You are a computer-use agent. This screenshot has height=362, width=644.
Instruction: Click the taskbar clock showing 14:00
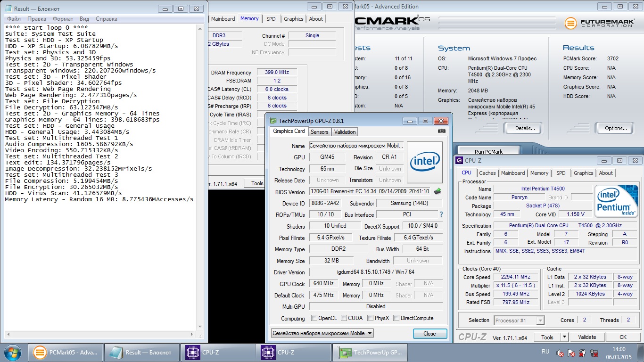pos(619,353)
